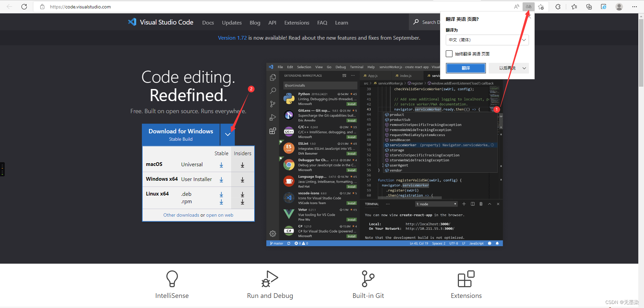Image resolution: width=644 pixels, height=308 pixels.
Task: Toggle the download options chevron beside Download for Windows
Action: (228, 134)
